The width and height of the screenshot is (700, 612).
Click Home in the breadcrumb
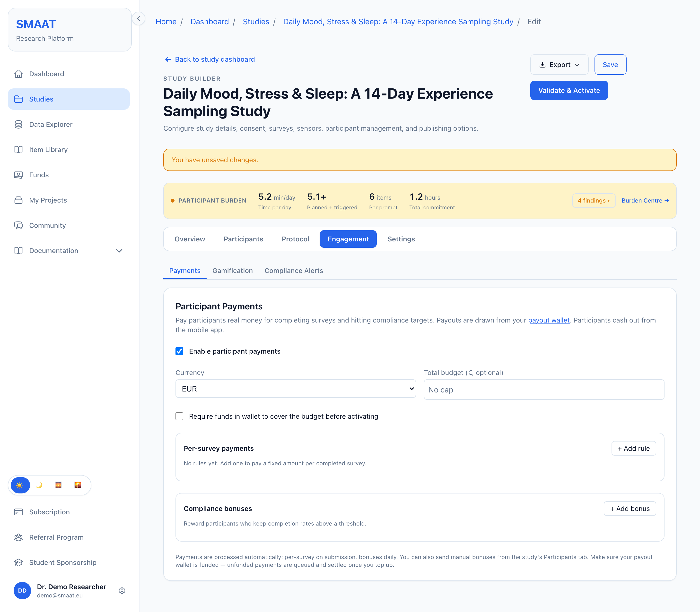tap(166, 22)
